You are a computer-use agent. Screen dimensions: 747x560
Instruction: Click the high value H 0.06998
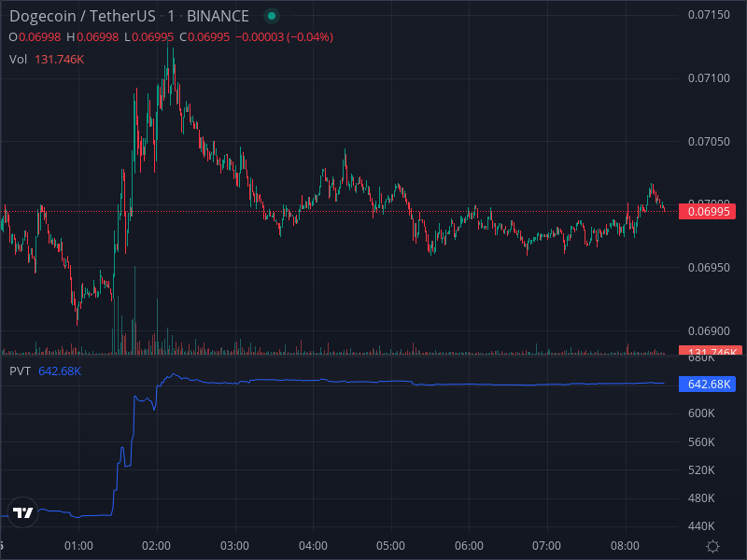(92, 37)
